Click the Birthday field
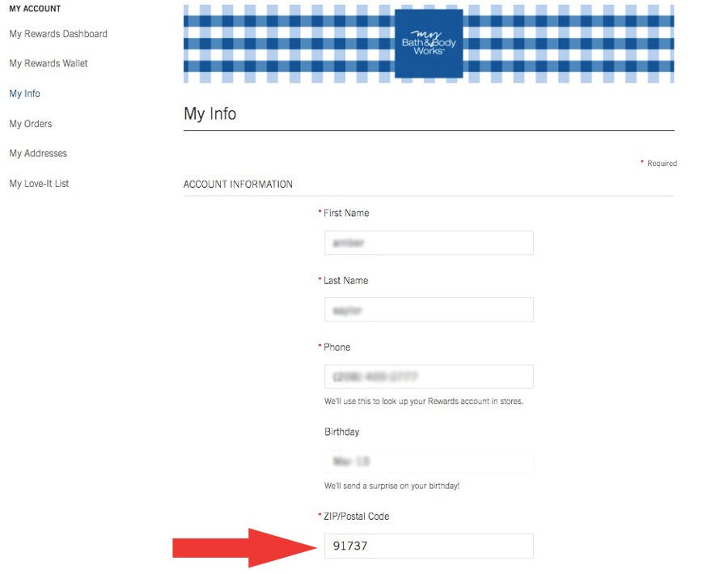The width and height of the screenshot is (728, 574). 428,461
